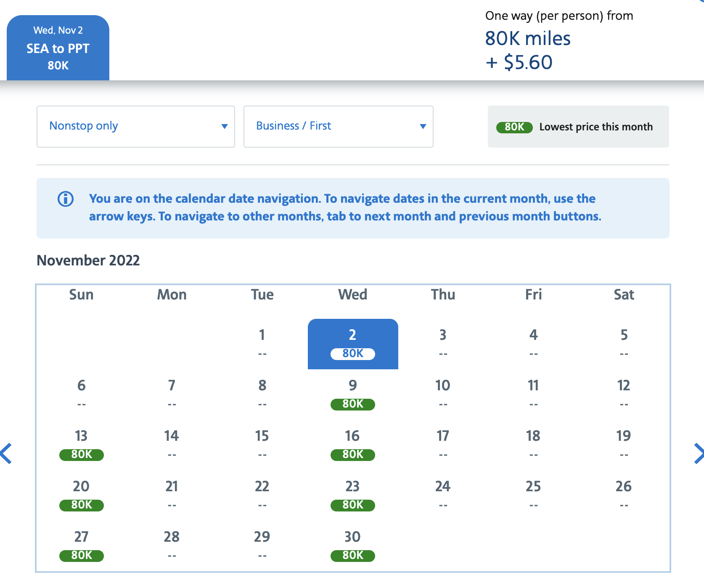Image resolution: width=704 pixels, height=588 pixels.
Task: Click November 24 date cell
Action: (443, 495)
